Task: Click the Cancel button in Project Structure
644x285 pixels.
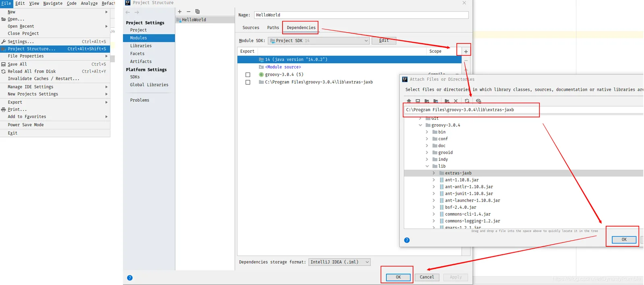Action: tap(427, 277)
